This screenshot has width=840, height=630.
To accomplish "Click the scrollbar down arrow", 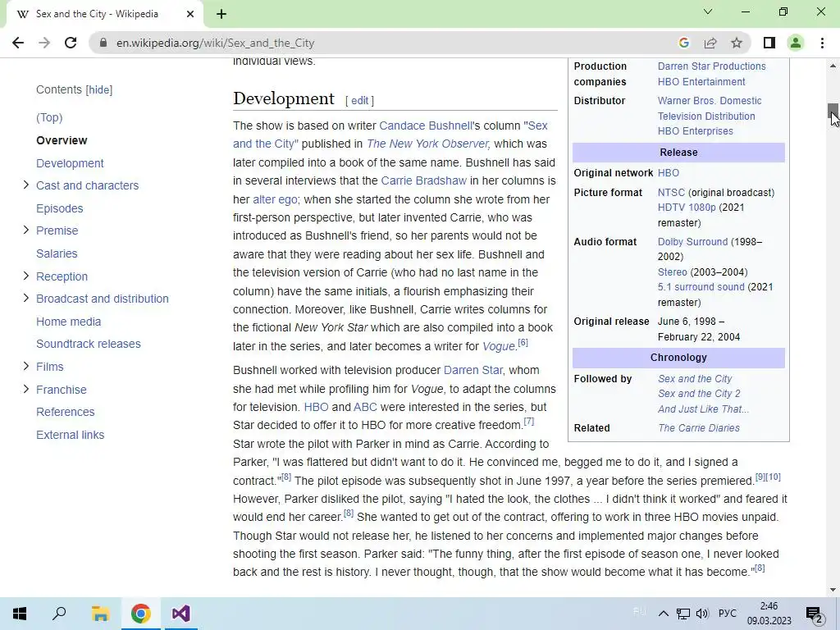I will 833,590.
